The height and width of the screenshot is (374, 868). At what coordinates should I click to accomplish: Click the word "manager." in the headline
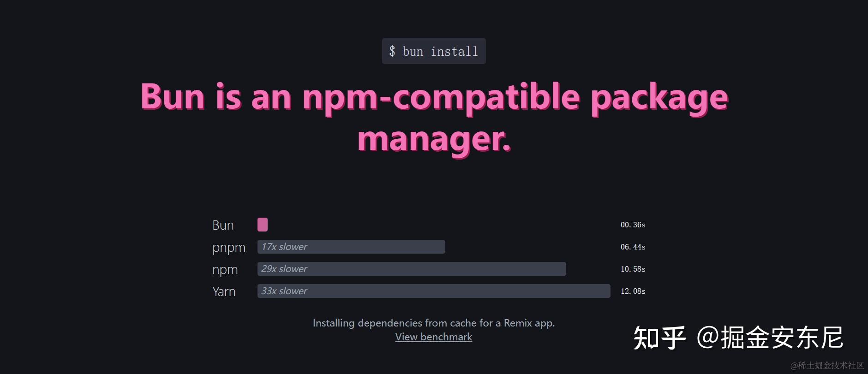pos(434,139)
